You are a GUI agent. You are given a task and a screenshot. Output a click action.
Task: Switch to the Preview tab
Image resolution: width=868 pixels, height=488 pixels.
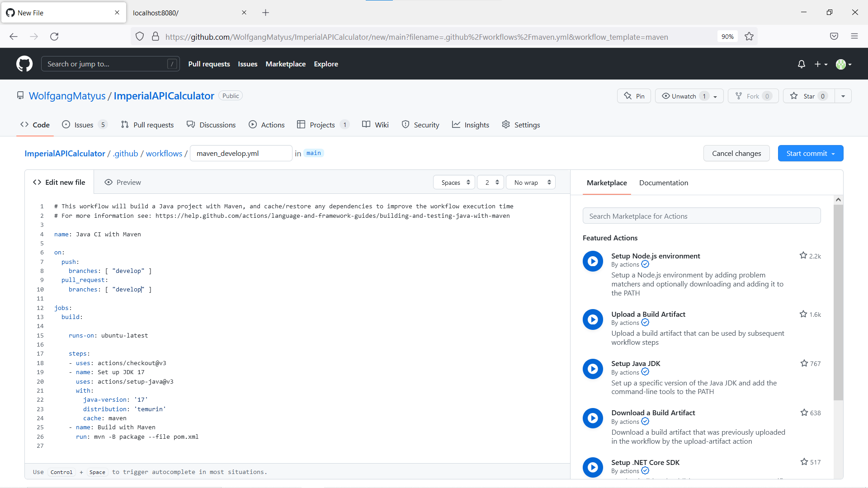pos(123,182)
